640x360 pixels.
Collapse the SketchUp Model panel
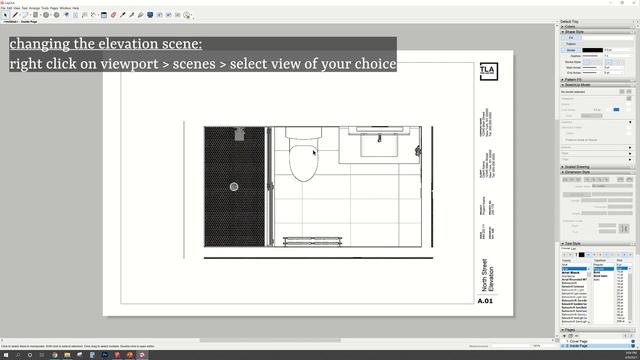[563, 85]
